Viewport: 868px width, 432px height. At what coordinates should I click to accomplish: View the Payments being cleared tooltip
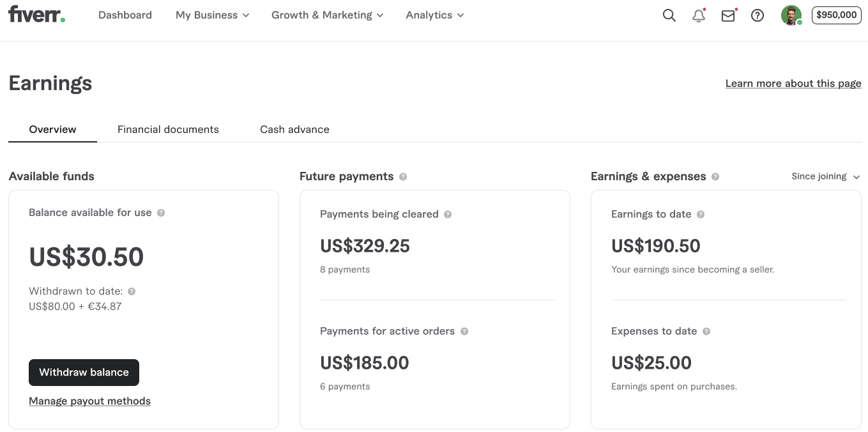(x=448, y=214)
